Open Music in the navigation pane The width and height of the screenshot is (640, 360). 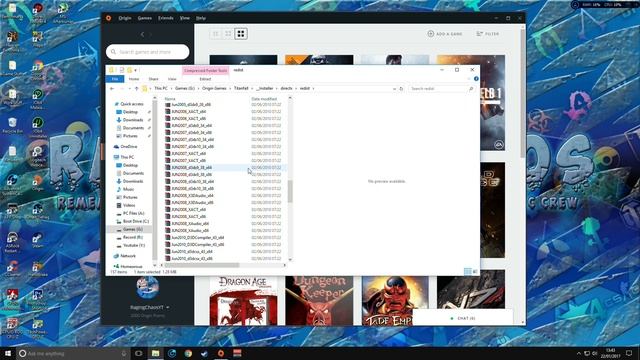128,189
